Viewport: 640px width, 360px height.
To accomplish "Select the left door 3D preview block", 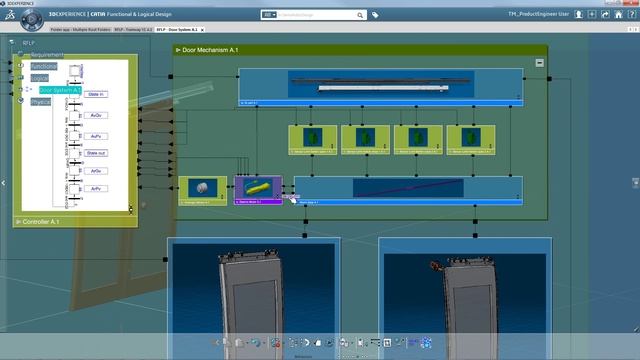I will pos(254,298).
